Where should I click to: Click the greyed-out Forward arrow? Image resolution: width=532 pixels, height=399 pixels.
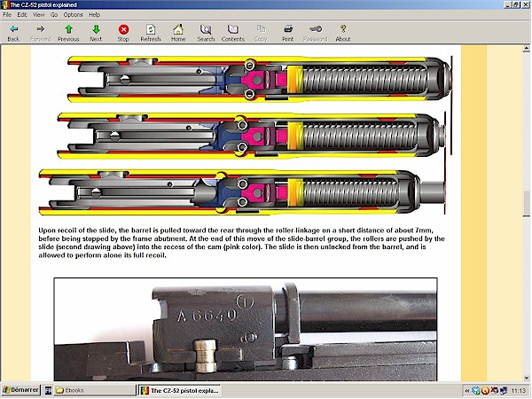(41, 33)
